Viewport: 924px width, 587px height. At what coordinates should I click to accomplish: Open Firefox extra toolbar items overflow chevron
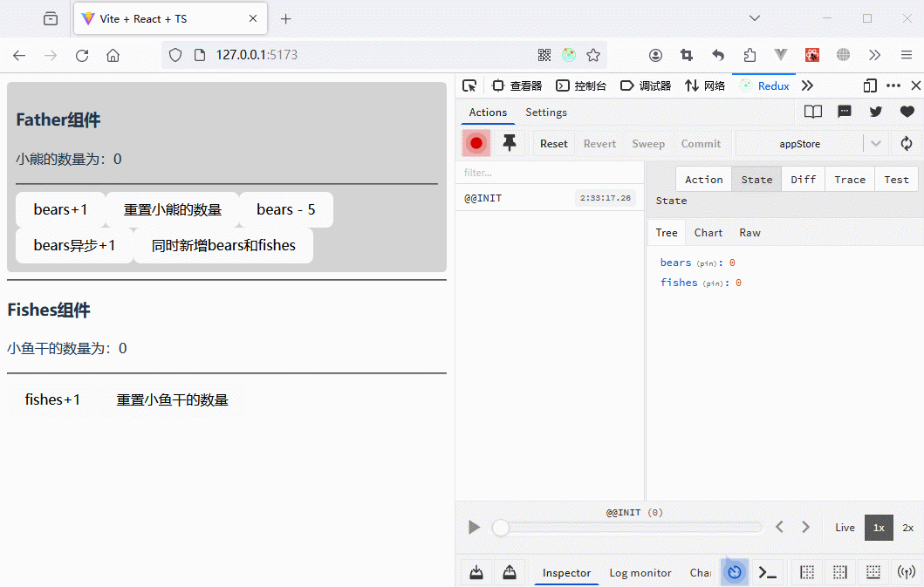click(874, 55)
